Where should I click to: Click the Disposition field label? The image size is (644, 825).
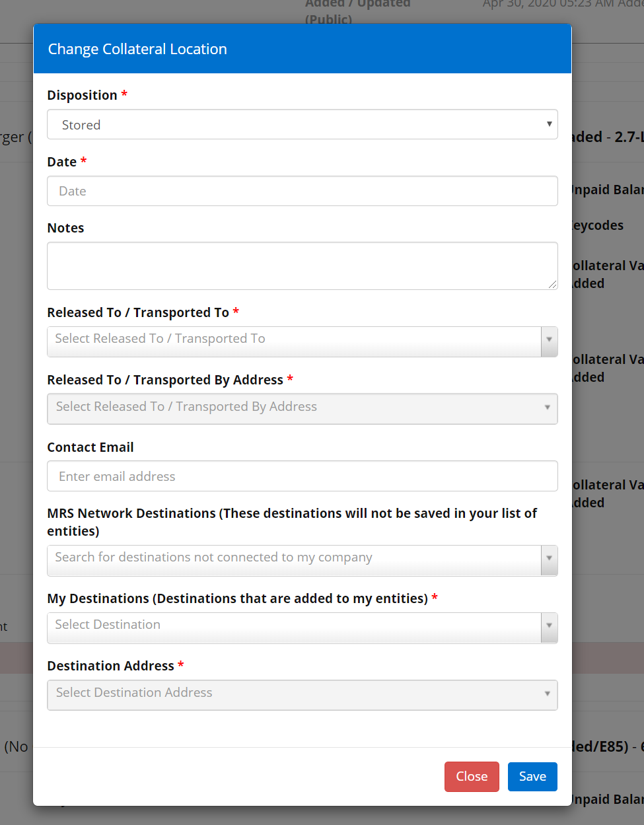[82, 95]
